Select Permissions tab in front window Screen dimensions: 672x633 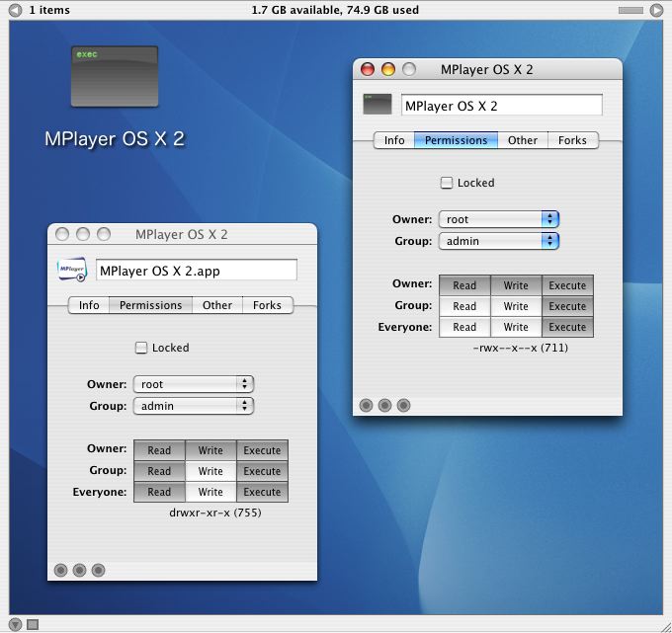click(456, 140)
